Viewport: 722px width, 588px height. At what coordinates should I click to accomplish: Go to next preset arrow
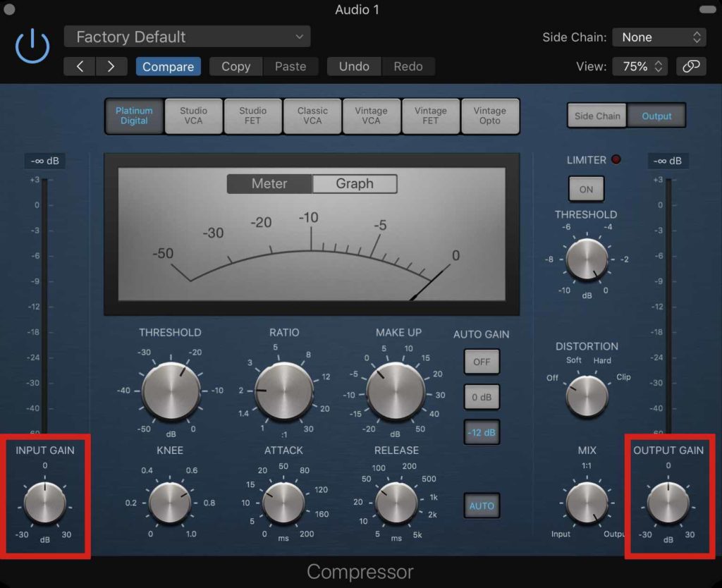[x=111, y=66]
